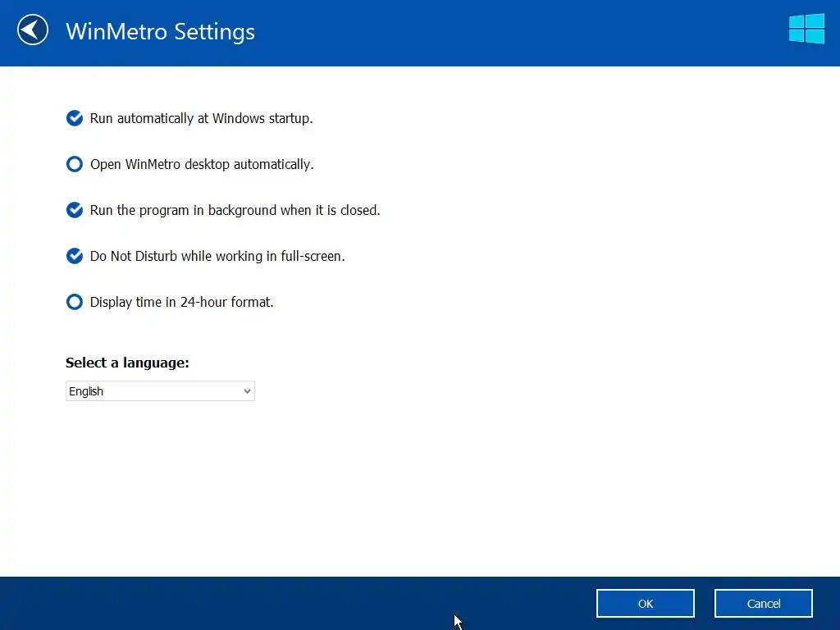Confirm settings with the OK button
Screen dimensions: 840x630
645,604
